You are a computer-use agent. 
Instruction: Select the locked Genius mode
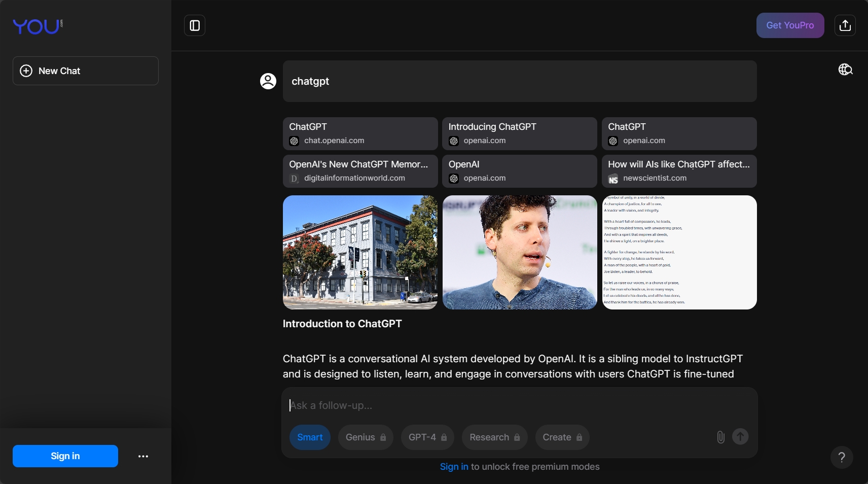click(x=366, y=437)
